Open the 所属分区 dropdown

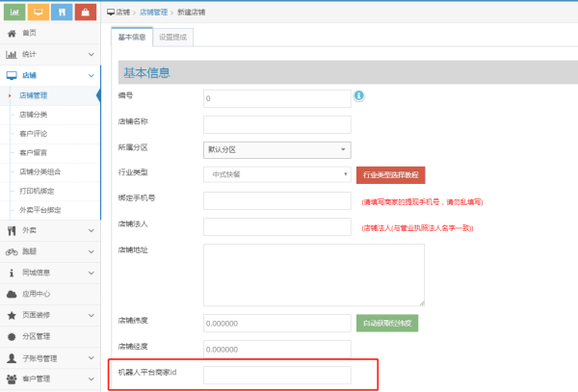click(276, 149)
